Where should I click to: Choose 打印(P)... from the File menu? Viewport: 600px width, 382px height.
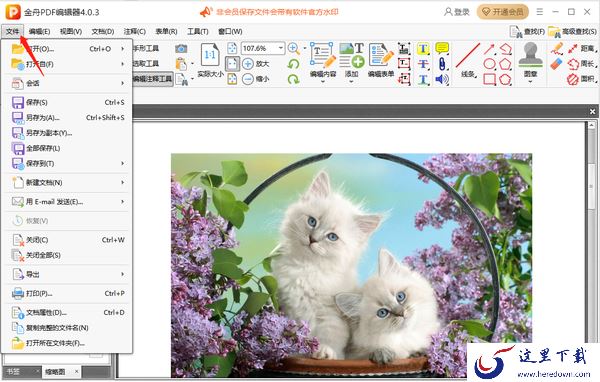tap(67, 293)
